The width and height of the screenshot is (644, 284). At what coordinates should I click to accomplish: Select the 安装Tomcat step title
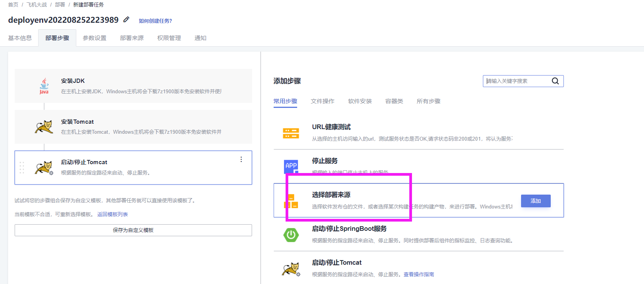tap(77, 122)
